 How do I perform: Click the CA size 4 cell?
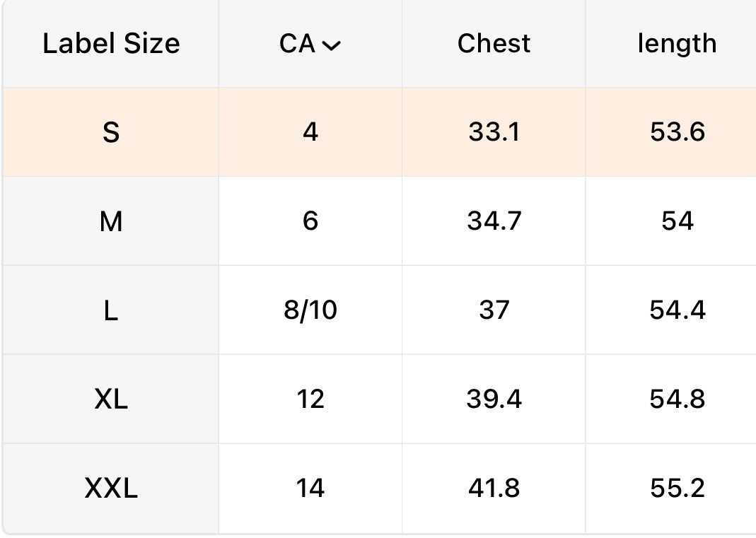[x=310, y=133]
